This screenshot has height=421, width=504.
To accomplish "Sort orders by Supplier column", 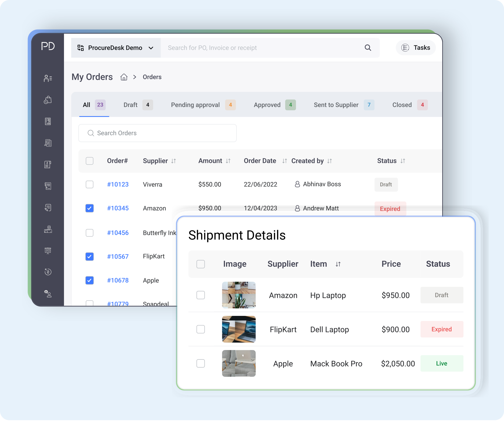I will point(174,161).
